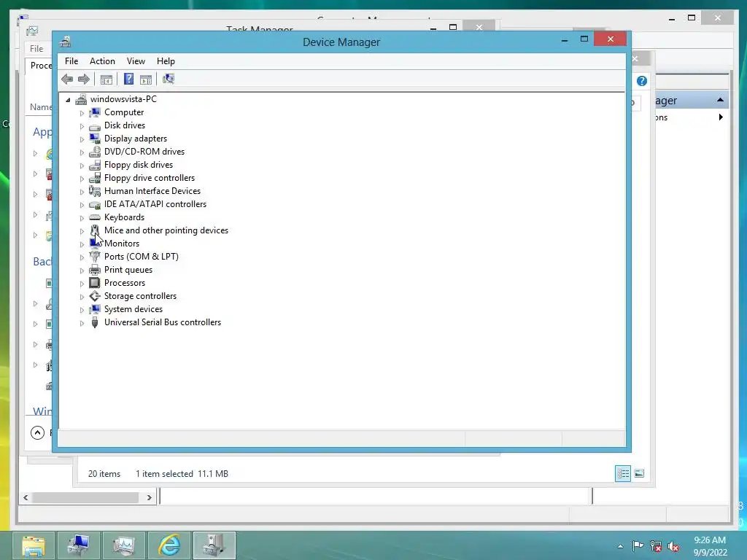Select the Universal Serial Bus controllers icon
Image resolution: width=747 pixels, height=560 pixels.
click(95, 322)
